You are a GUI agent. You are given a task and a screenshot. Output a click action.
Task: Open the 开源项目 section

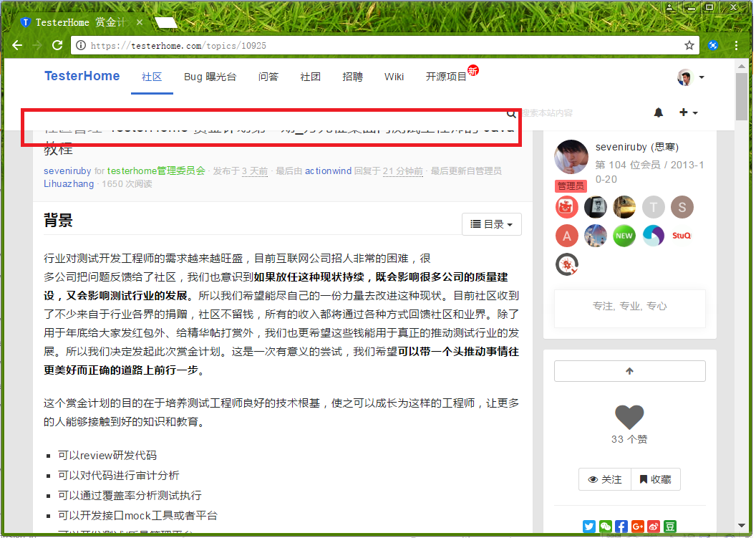(x=446, y=77)
